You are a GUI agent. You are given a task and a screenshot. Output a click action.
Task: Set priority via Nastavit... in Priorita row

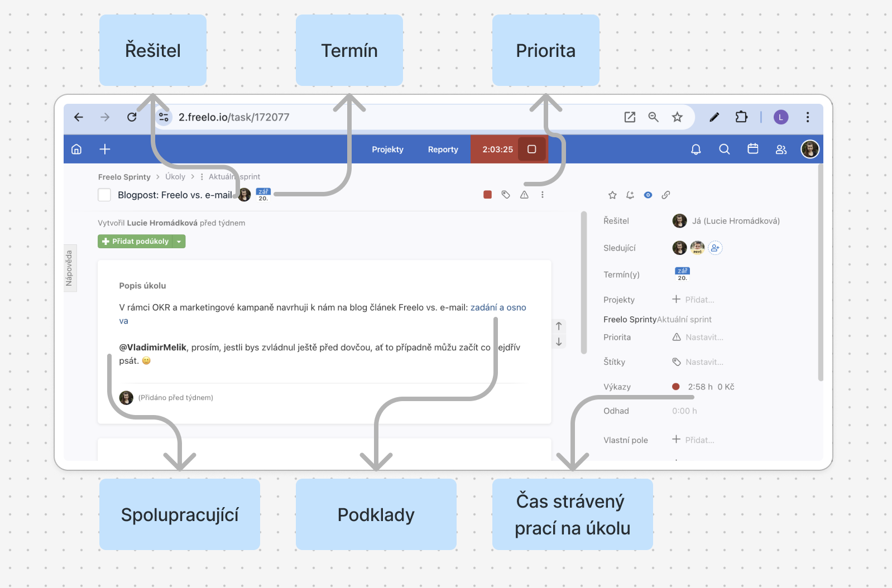[x=698, y=338]
